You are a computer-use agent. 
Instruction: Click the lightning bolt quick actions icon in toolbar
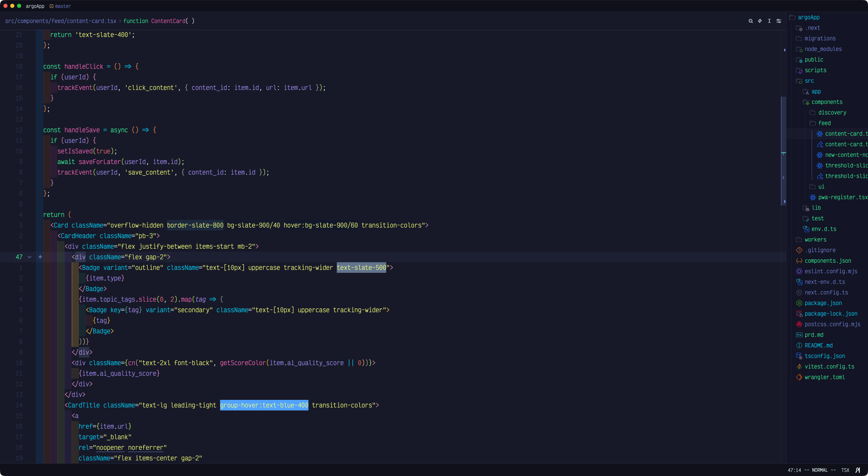point(760,21)
